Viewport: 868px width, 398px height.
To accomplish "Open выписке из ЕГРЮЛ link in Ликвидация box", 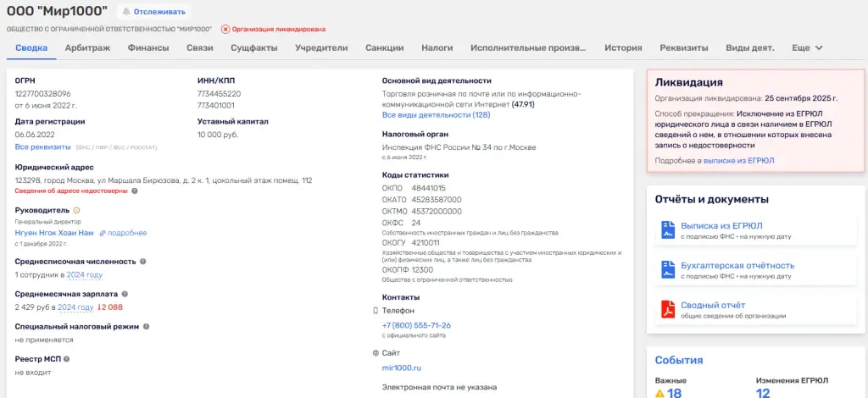I will click(739, 161).
